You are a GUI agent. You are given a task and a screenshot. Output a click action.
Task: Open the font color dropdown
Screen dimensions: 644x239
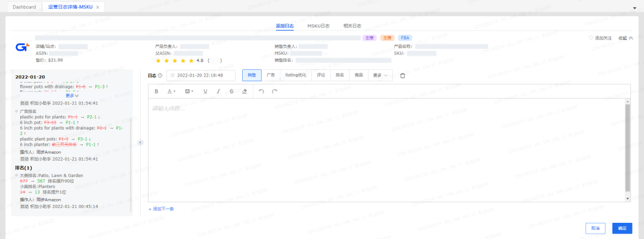coord(171,91)
